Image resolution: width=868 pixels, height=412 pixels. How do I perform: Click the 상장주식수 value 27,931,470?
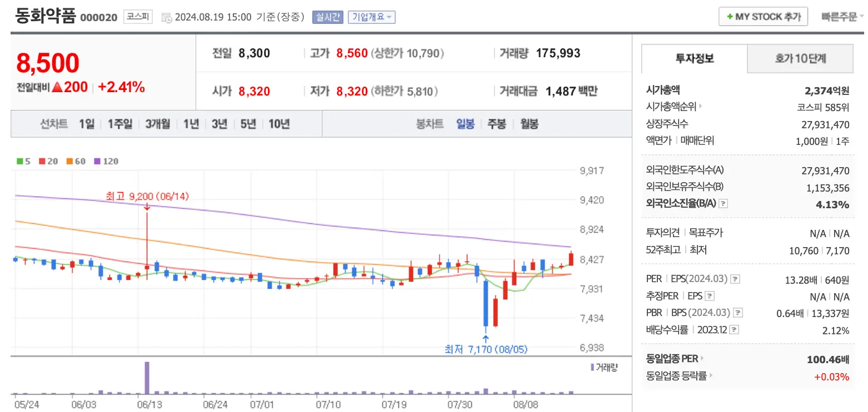click(x=826, y=124)
